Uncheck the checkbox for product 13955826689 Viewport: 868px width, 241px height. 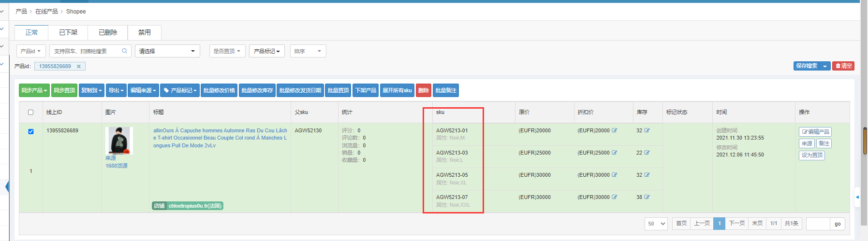tap(31, 131)
